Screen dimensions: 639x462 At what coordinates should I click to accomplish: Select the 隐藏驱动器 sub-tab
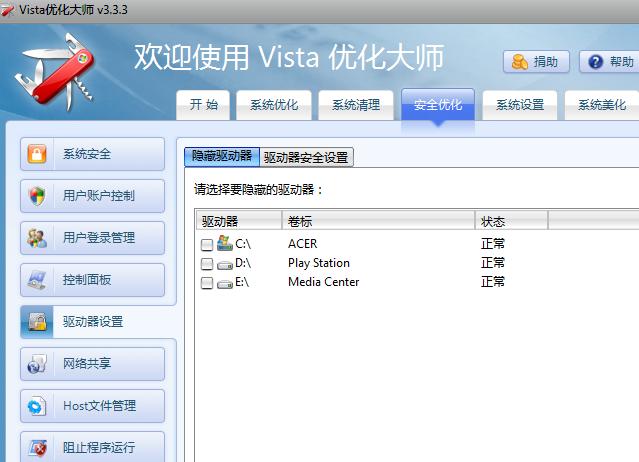222,156
